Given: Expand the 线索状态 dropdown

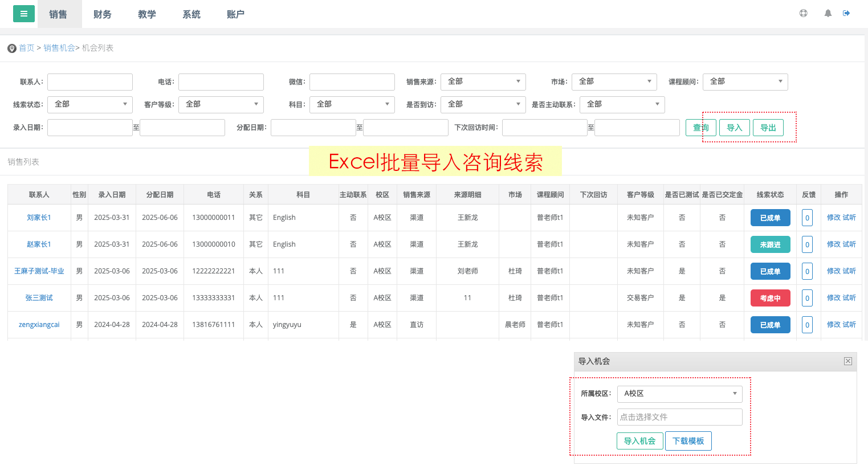Looking at the screenshot, I should [90, 105].
